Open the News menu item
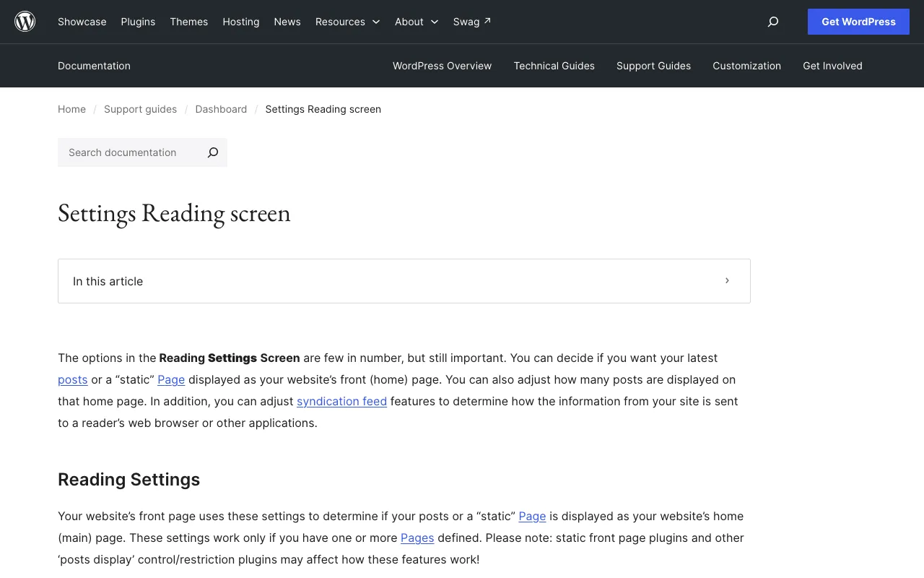924x578 pixels. 287,22
